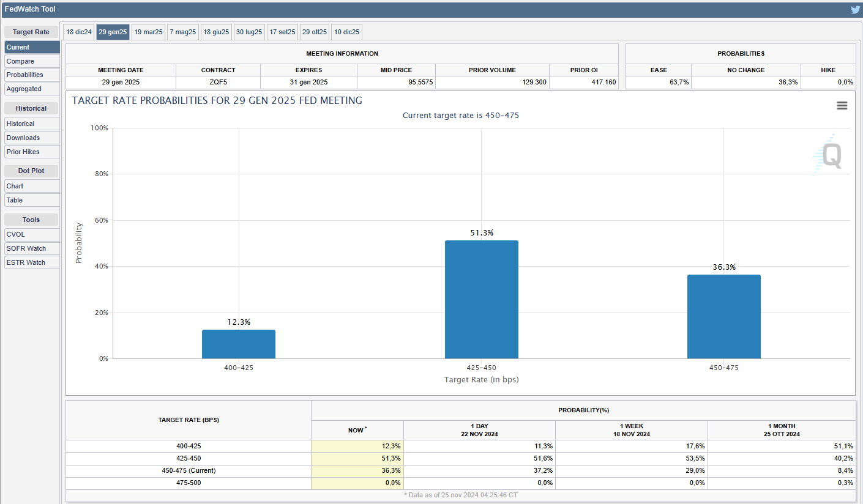The height and width of the screenshot is (504, 863).
Task: Switch to the 19 mar25 meeting tab
Action: click(x=148, y=32)
